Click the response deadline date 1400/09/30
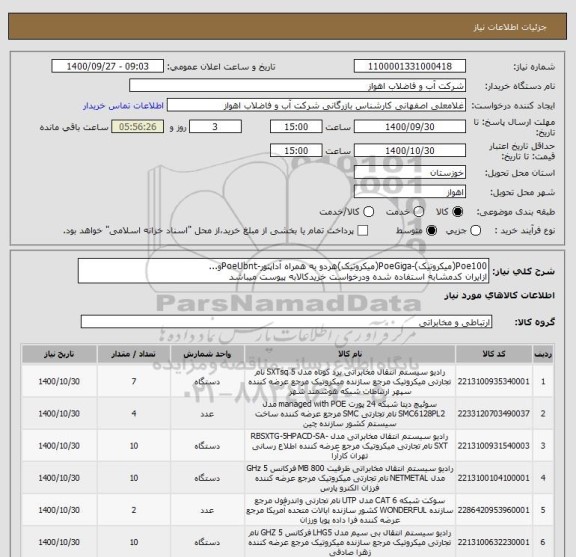Viewport: 576px width, 557px height. tap(410, 127)
